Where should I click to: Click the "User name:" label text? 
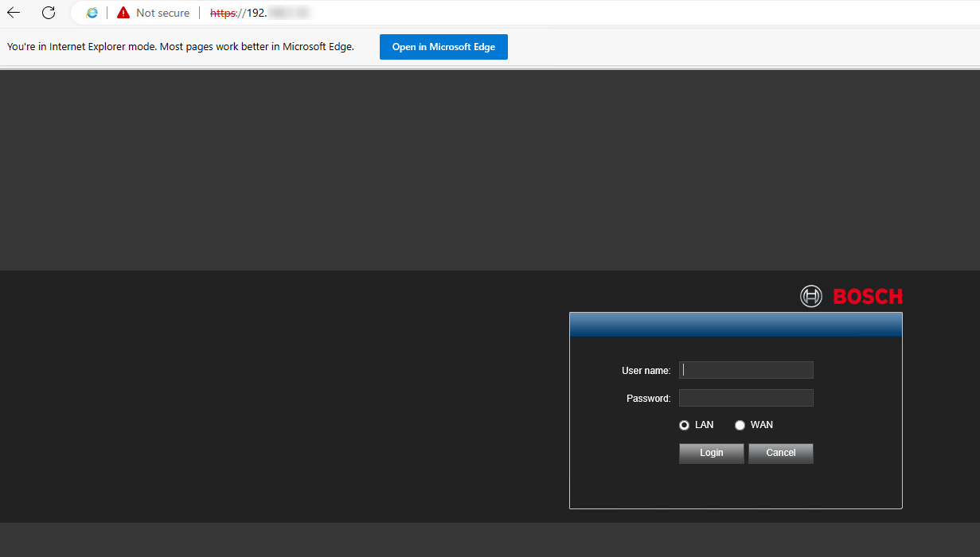(646, 371)
